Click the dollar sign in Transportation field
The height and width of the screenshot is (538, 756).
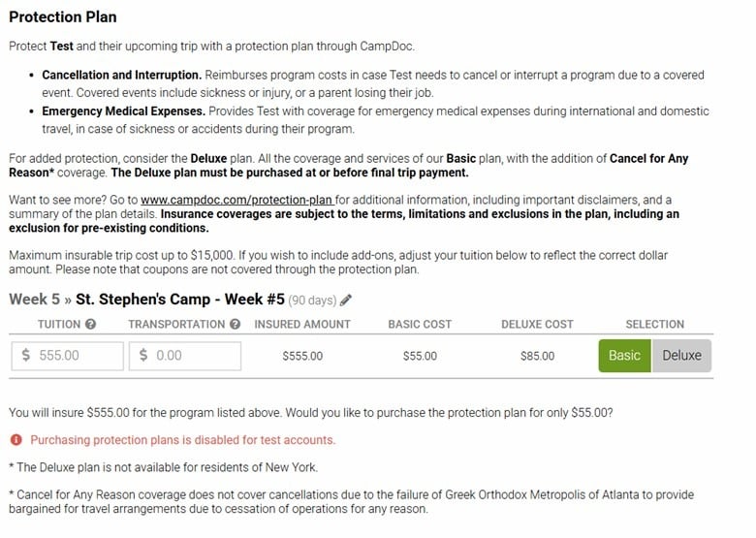click(x=143, y=356)
